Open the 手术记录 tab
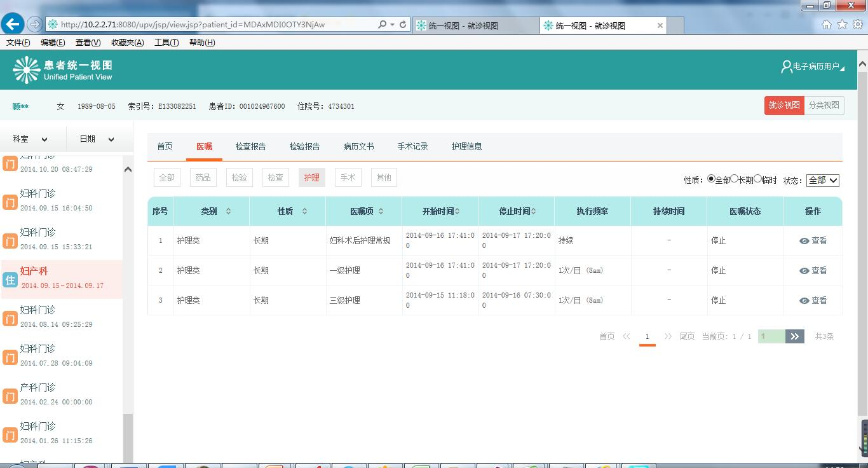868x468 pixels. pyautogui.click(x=412, y=146)
